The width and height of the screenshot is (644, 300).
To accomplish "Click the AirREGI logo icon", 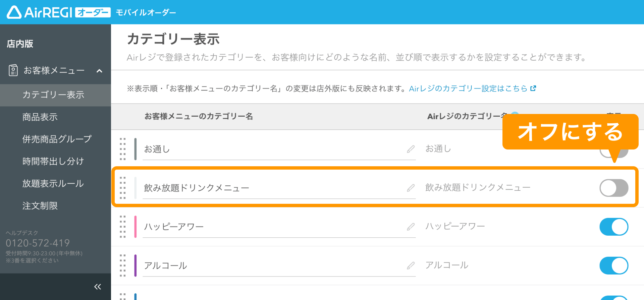I will pyautogui.click(x=14, y=12).
